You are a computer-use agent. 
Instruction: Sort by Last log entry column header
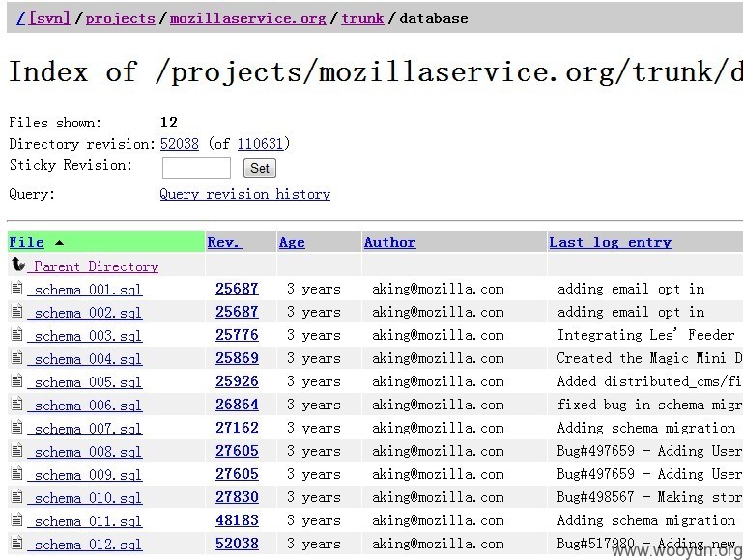(x=611, y=242)
